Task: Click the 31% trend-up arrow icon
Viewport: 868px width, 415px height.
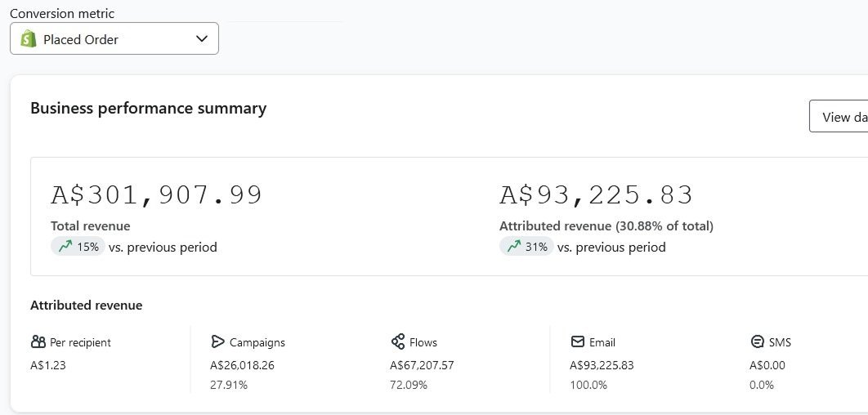Action: point(514,247)
